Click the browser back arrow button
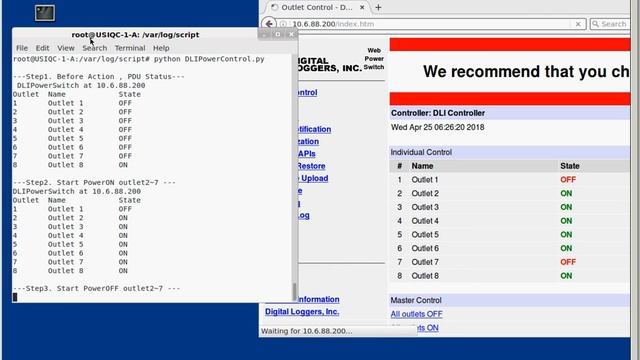This screenshot has width=640, height=360. [x=269, y=24]
